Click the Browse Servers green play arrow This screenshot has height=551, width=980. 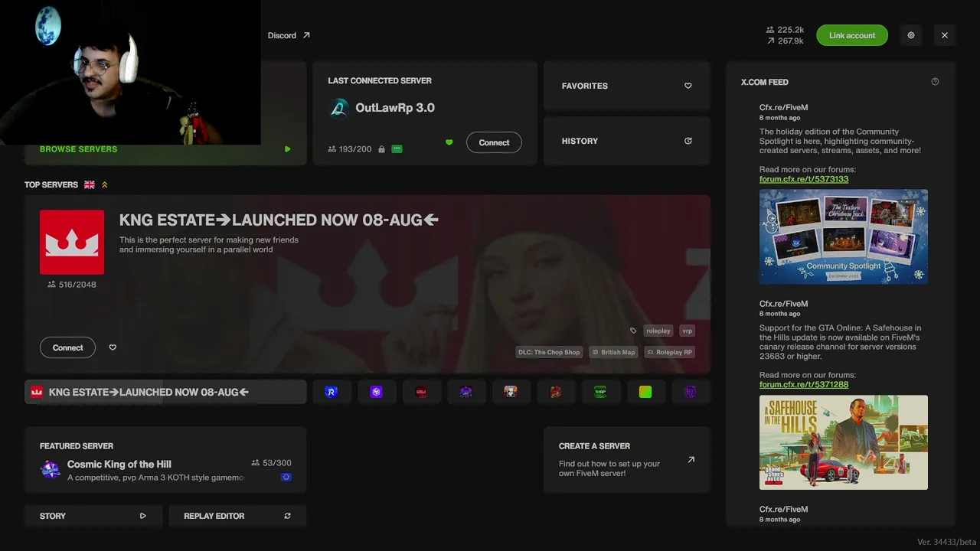coord(287,149)
